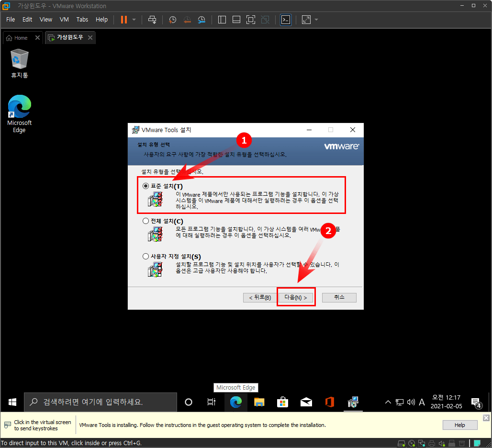
Task: Open the clock showing 오전 12:17
Action: pos(446,402)
